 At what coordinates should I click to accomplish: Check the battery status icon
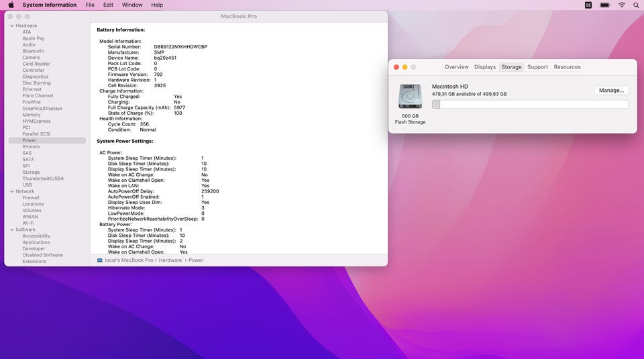point(605,5)
